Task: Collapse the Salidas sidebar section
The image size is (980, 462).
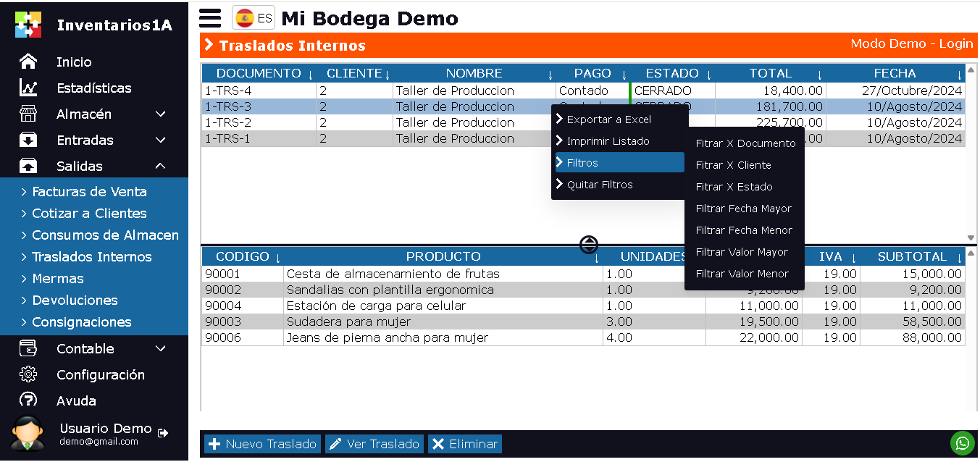Action: 161,166
